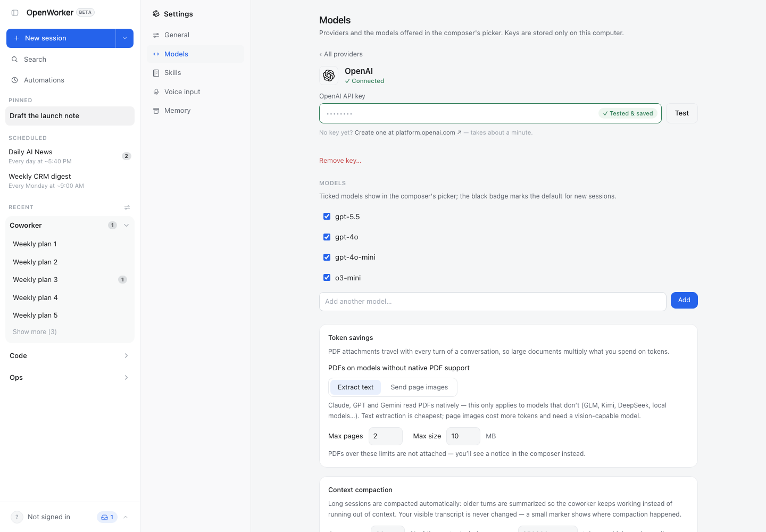Click Show more (3) sessions
The height and width of the screenshot is (532, 766).
[x=35, y=332]
